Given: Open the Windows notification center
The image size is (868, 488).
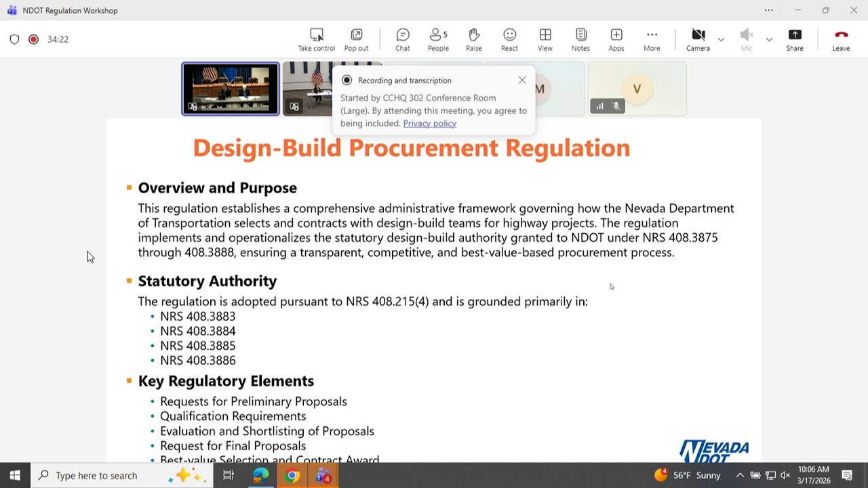Looking at the screenshot, I should (847, 475).
